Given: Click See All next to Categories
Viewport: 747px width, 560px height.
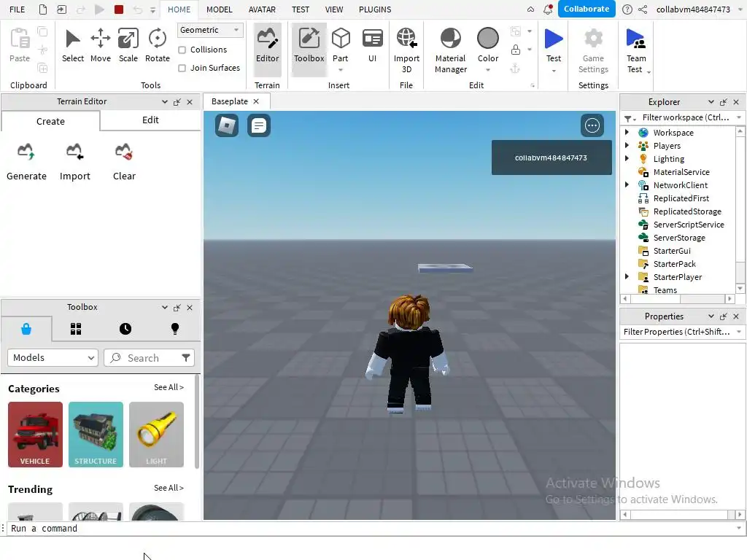Looking at the screenshot, I should pyautogui.click(x=169, y=388).
